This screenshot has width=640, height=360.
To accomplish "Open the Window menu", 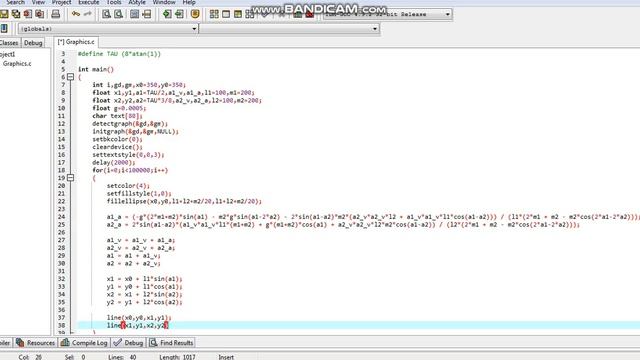I will [164, 2].
